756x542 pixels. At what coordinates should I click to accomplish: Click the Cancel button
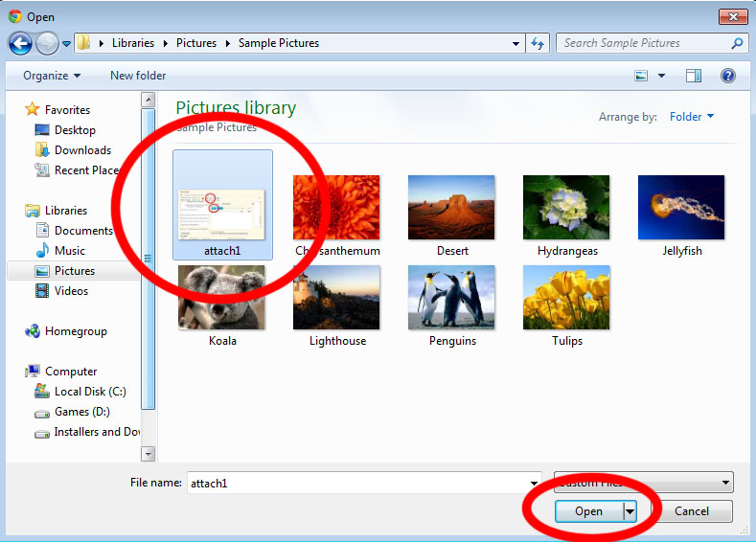click(x=692, y=511)
